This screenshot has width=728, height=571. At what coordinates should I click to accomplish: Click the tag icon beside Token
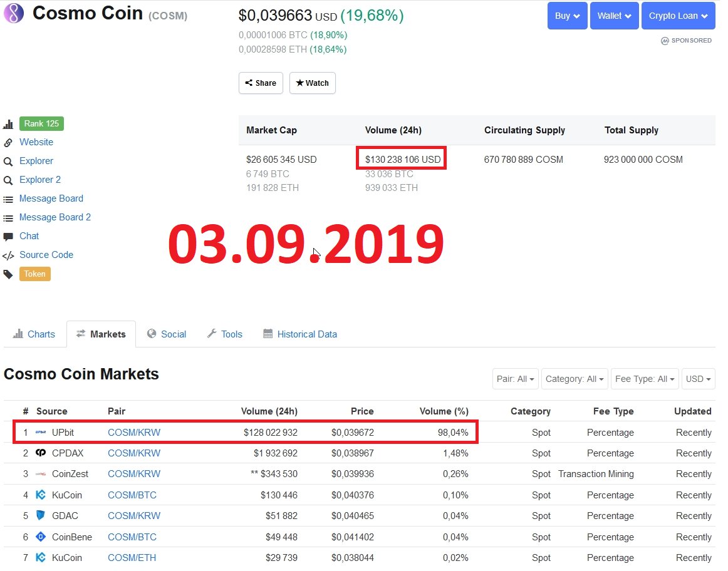click(x=8, y=274)
